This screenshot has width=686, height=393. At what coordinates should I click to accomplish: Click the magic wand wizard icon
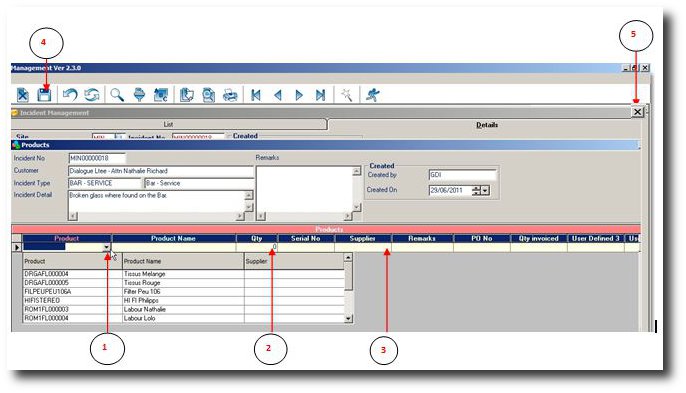pos(346,95)
